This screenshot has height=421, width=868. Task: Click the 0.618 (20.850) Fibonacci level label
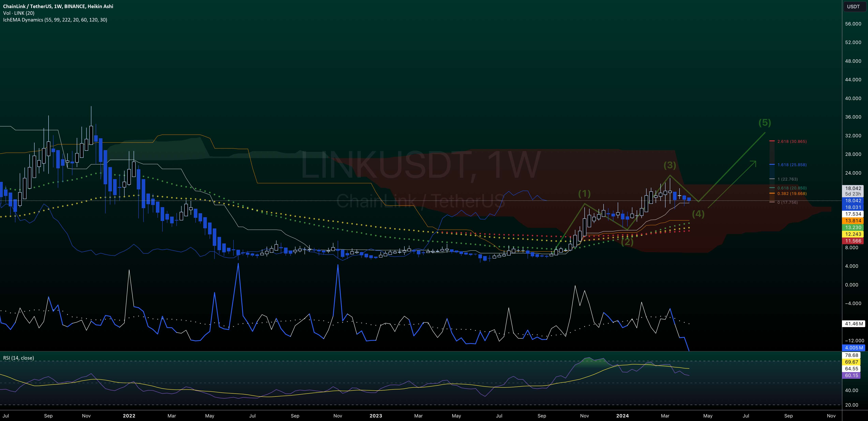point(792,188)
